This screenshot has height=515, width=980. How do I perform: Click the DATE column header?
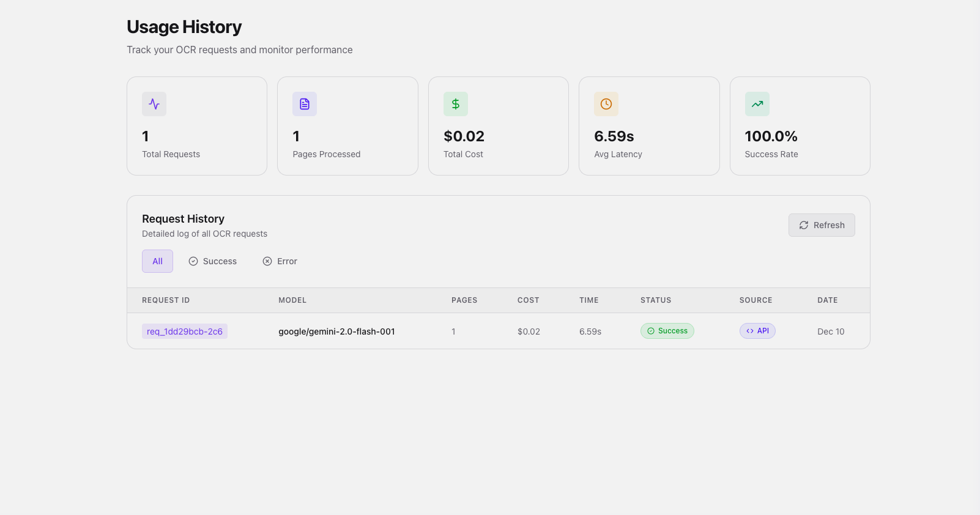click(828, 300)
